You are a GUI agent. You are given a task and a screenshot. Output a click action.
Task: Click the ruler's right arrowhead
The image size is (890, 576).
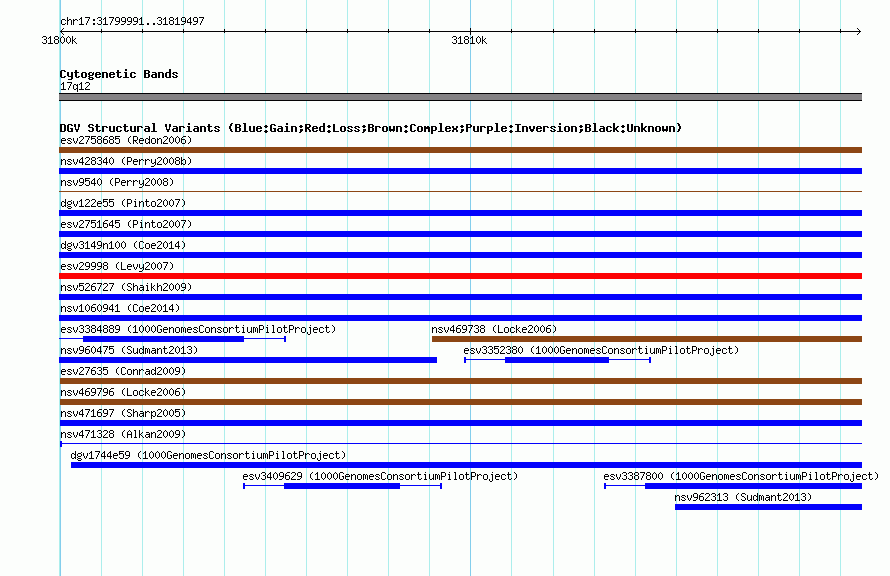coord(859,31)
